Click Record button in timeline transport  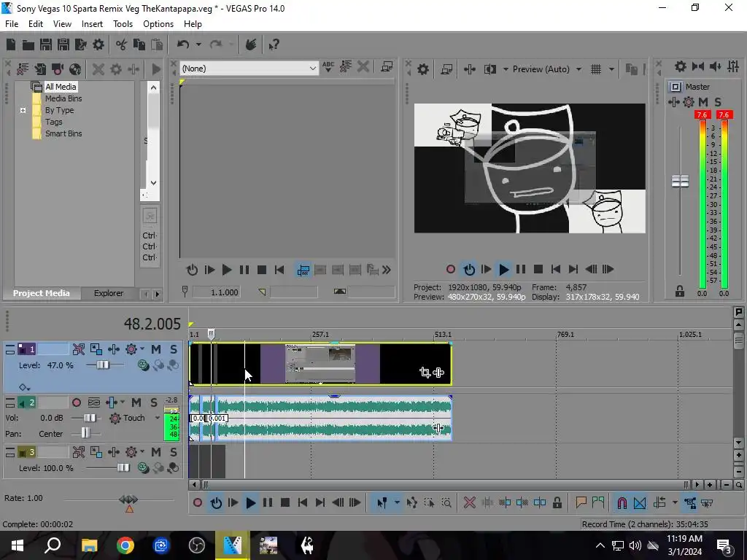point(198,502)
